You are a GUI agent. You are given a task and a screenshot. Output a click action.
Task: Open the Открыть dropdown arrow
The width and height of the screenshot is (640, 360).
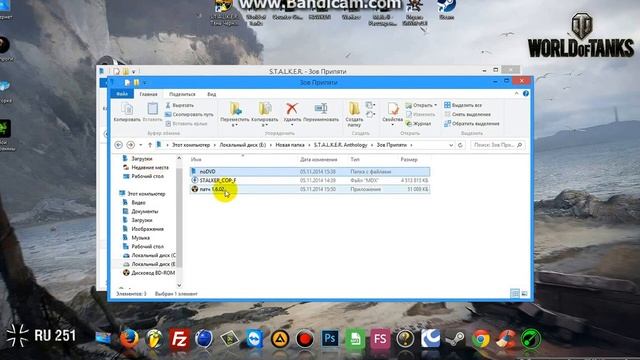pos(436,105)
